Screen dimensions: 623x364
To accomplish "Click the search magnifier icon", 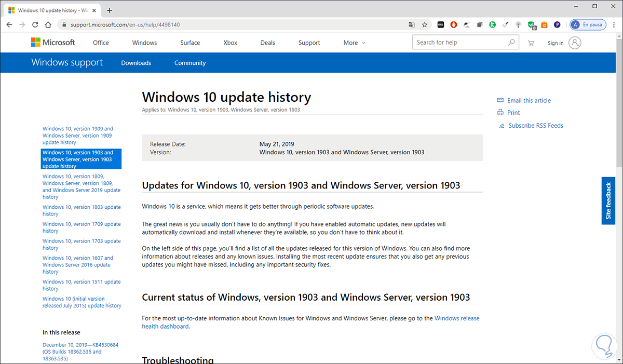I will pos(512,43).
